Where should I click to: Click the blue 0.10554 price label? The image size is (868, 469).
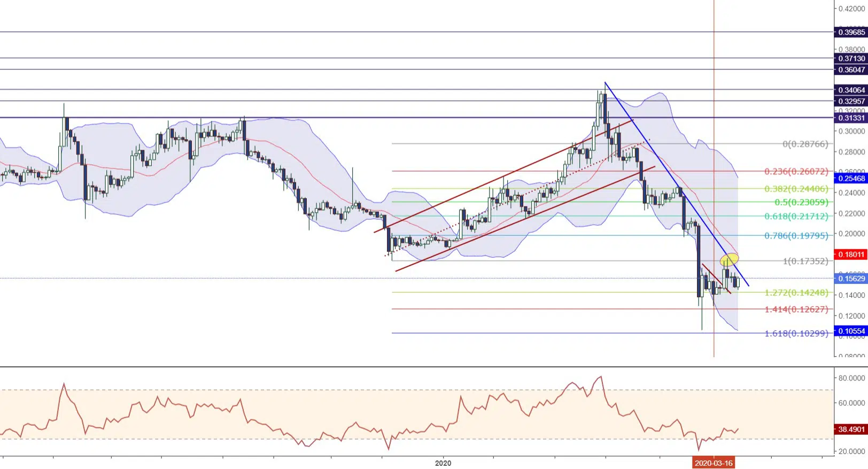pos(851,331)
